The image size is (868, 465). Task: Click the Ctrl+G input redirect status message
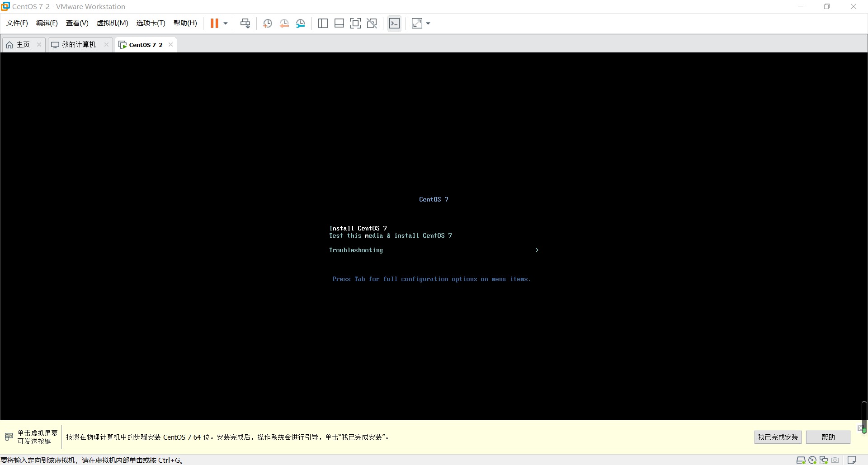(92, 460)
